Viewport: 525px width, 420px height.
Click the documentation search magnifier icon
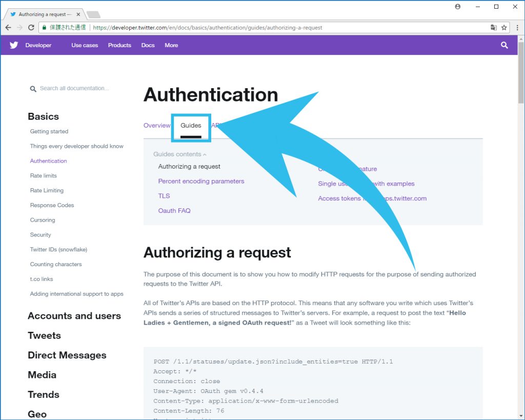click(33, 89)
